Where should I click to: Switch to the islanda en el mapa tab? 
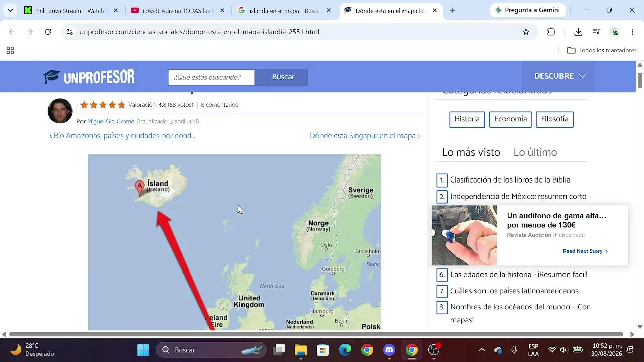tap(284, 10)
